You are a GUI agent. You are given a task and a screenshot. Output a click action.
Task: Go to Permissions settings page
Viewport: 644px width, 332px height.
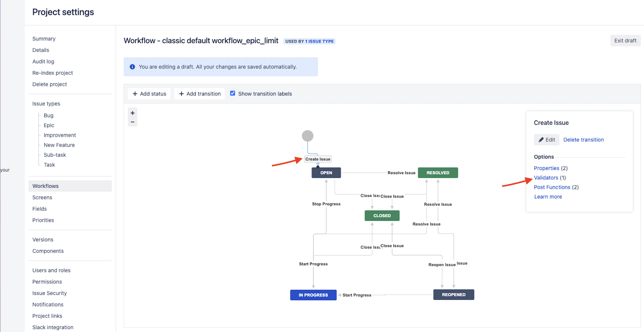[x=47, y=282]
